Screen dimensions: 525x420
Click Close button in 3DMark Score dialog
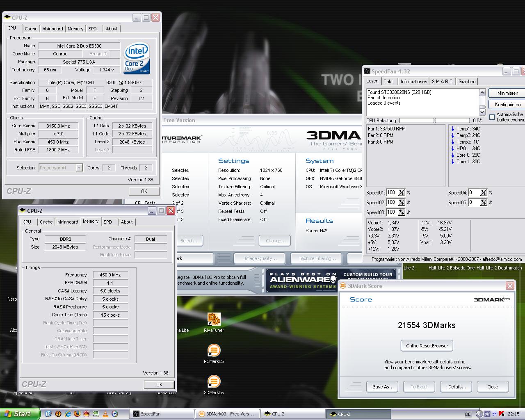pyautogui.click(x=493, y=387)
